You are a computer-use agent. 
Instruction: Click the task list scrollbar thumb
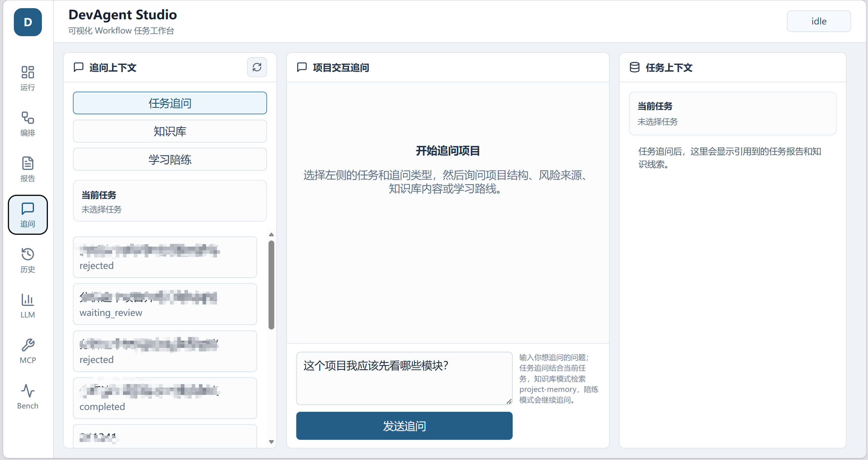[271, 285]
